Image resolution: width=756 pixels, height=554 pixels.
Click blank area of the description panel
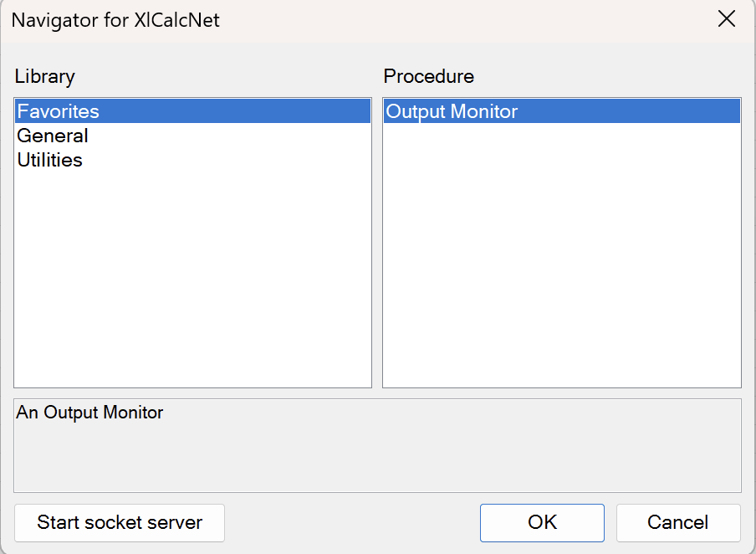tap(377, 459)
